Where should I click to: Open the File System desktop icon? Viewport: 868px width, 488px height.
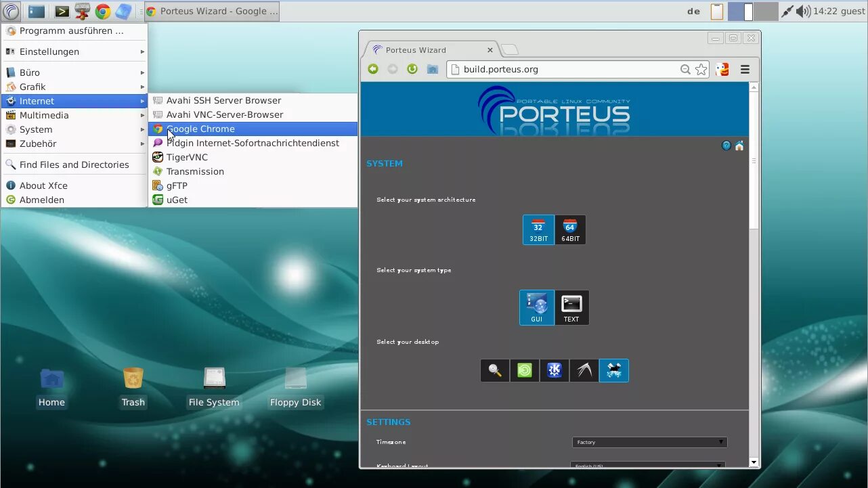click(x=214, y=388)
